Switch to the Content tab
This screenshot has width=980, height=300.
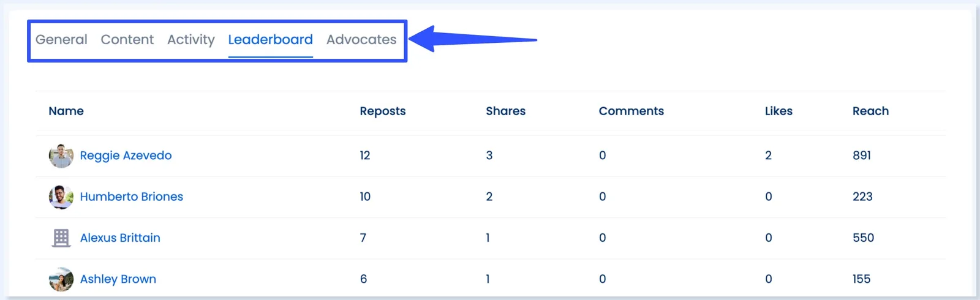tap(127, 40)
